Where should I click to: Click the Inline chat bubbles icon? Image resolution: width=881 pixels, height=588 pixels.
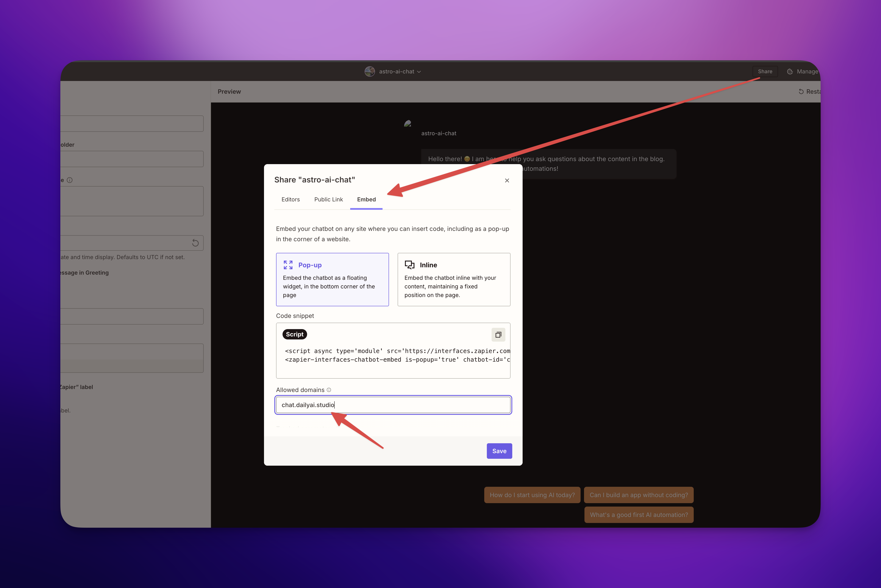tap(409, 265)
